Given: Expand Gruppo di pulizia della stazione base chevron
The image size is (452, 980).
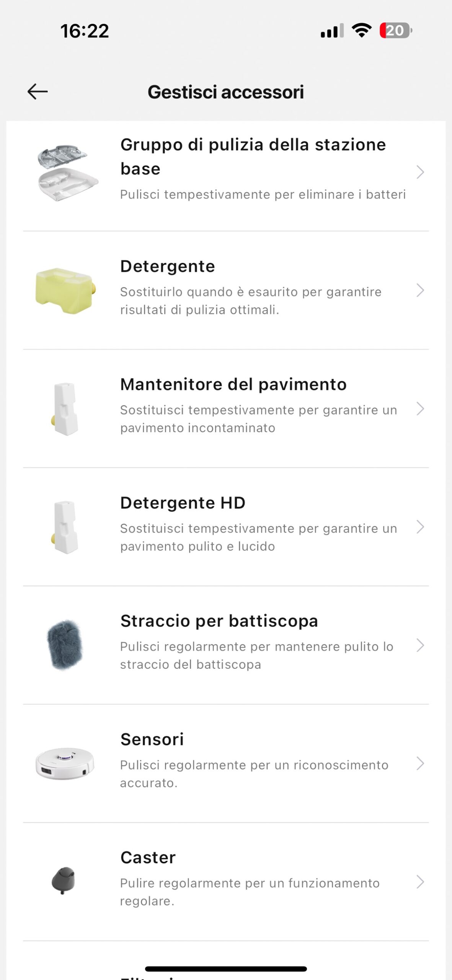Looking at the screenshot, I should coord(420,172).
